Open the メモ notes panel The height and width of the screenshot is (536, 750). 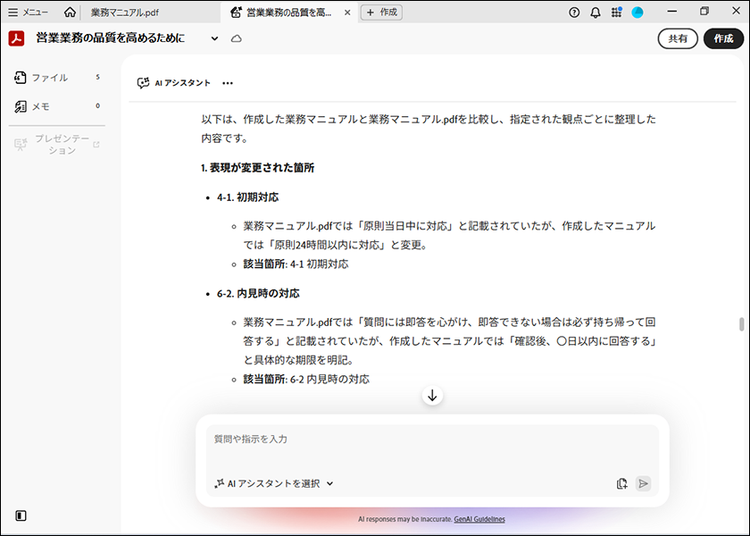40,106
